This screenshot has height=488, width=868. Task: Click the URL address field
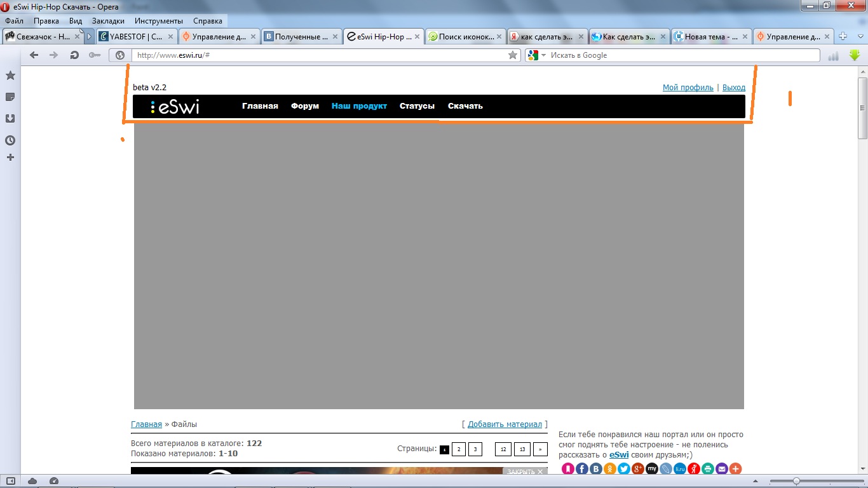[318, 55]
